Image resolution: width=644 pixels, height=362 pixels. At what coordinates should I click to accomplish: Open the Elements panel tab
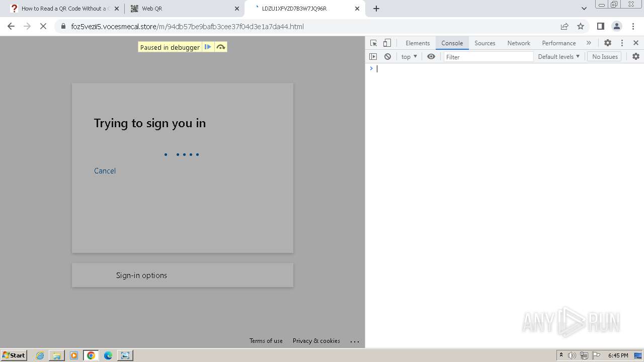(x=418, y=43)
